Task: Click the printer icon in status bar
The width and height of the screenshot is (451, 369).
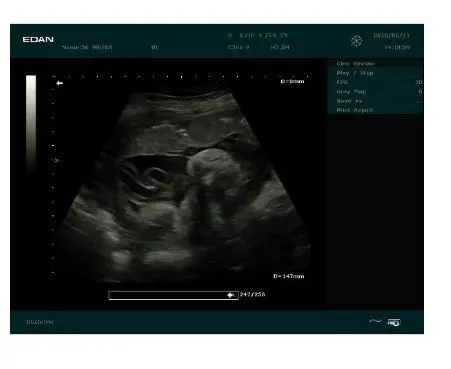Action: [x=394, y=322]
